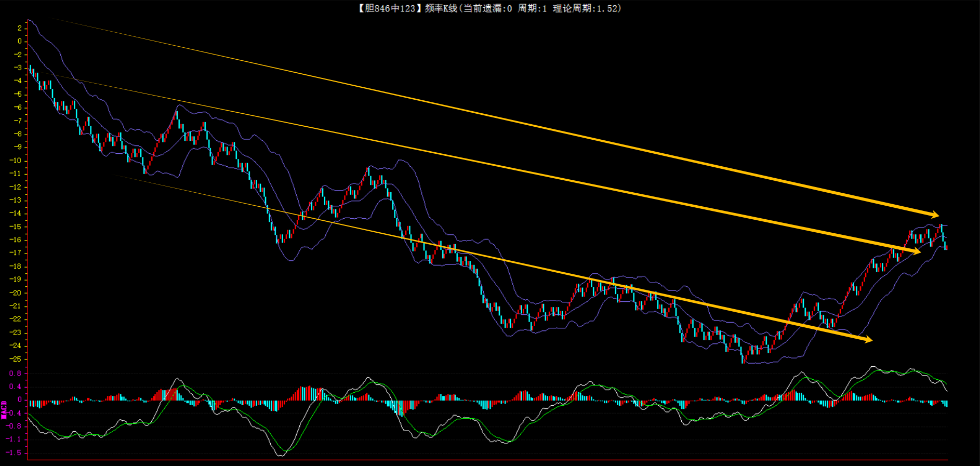Screen dimensions: 980x466
Task: Click the bottom orange trendline arrowhead
Action: coord(868,340)
